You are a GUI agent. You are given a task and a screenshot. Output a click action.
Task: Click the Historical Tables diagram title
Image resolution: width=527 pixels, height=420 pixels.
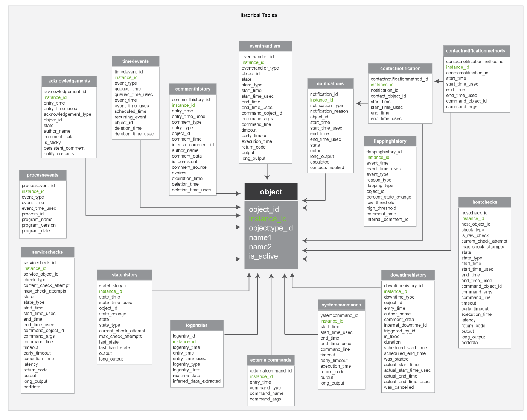pyautogui.click(x=257, y=15)
